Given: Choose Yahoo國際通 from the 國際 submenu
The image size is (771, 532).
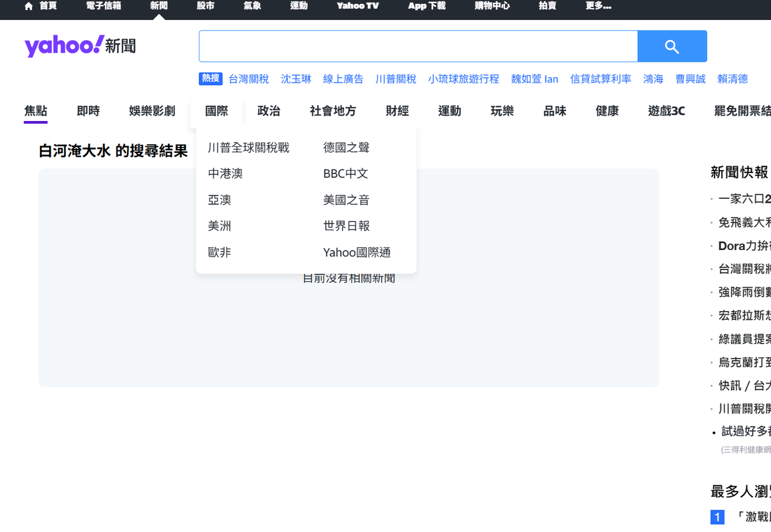Looking at the screenshot, I should [x=357, y=253].
